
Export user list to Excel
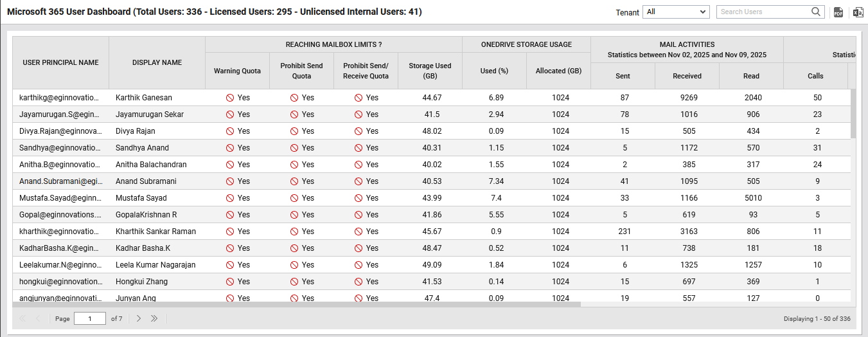(858, 12)
